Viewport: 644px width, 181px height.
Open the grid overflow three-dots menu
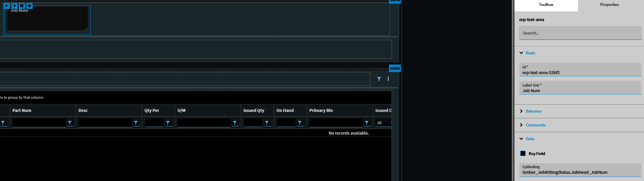tap(388, 79)
